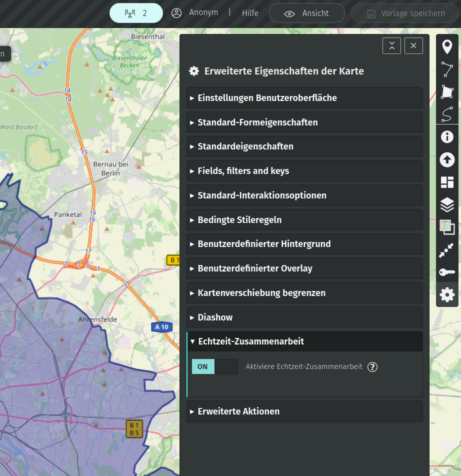The image size is (461, 476).
Task: Open the layers management icon
Action: 447,204
